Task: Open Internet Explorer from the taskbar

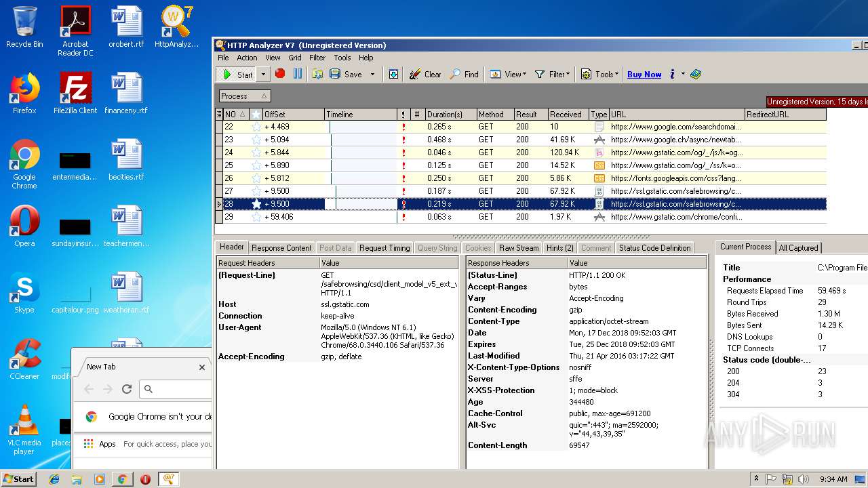Action: click(x=54, y=479)
